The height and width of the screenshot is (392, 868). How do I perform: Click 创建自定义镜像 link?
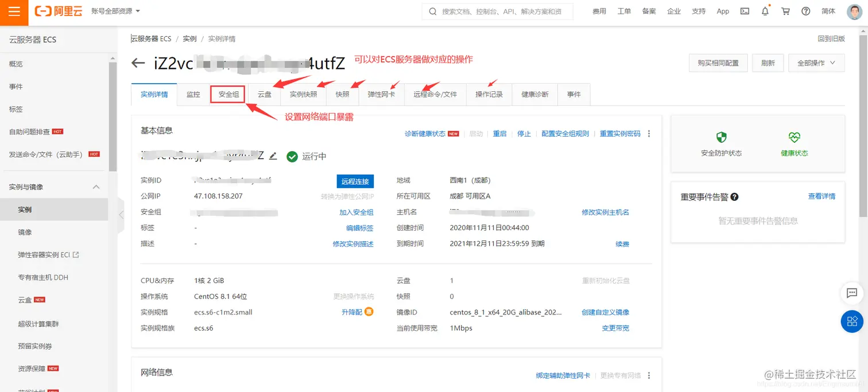605,312
